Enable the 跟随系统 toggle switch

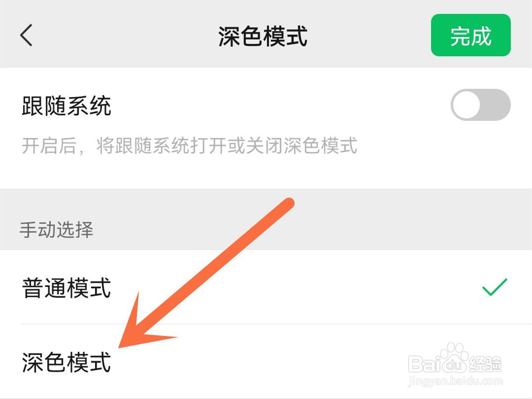coord(480,105)
